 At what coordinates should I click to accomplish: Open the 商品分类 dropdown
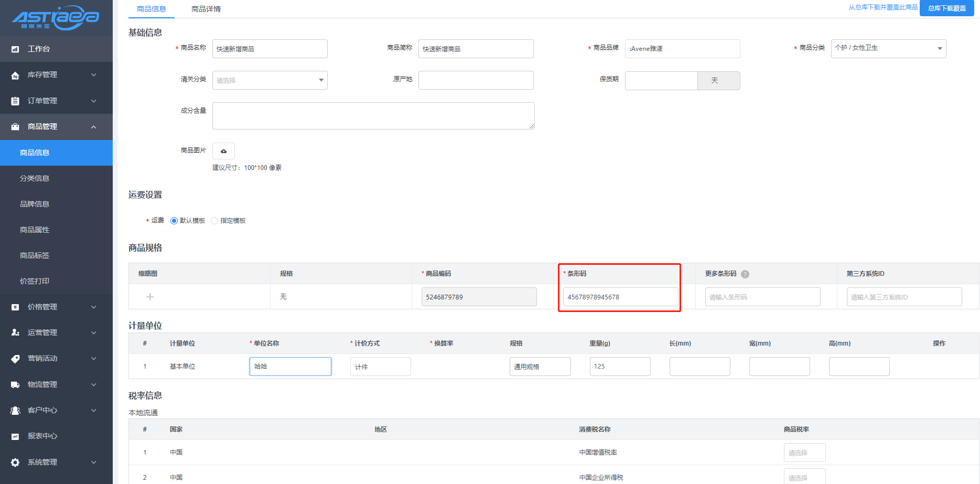(888, 49)
